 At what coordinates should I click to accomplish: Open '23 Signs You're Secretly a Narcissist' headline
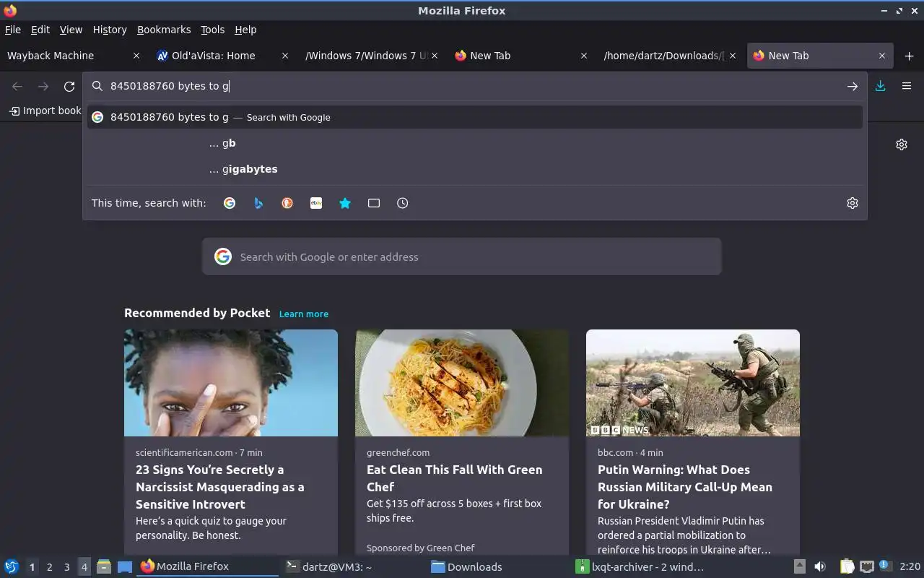click(x=220, y=487)
